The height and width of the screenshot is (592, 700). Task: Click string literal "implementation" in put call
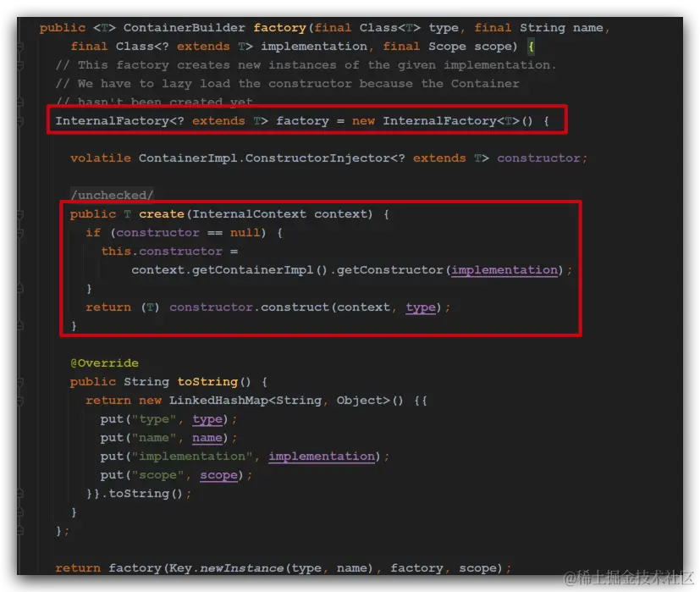coord(192,456)
